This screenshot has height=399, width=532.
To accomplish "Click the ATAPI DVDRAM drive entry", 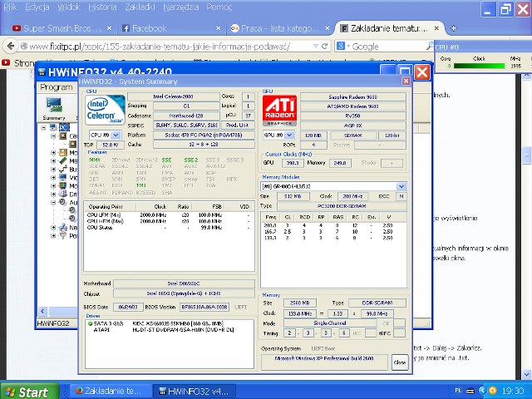I will (x=169, y=329).
